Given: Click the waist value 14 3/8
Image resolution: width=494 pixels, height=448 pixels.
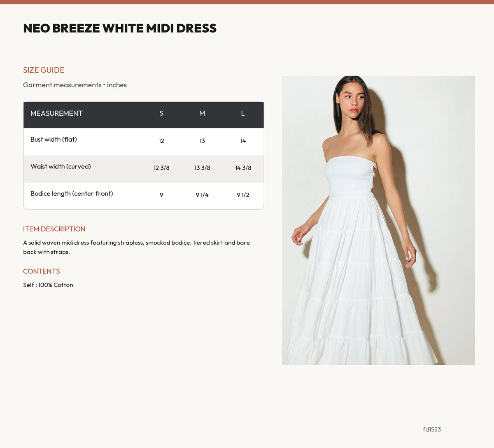Looking at the screenshot, I should [243, 168].
